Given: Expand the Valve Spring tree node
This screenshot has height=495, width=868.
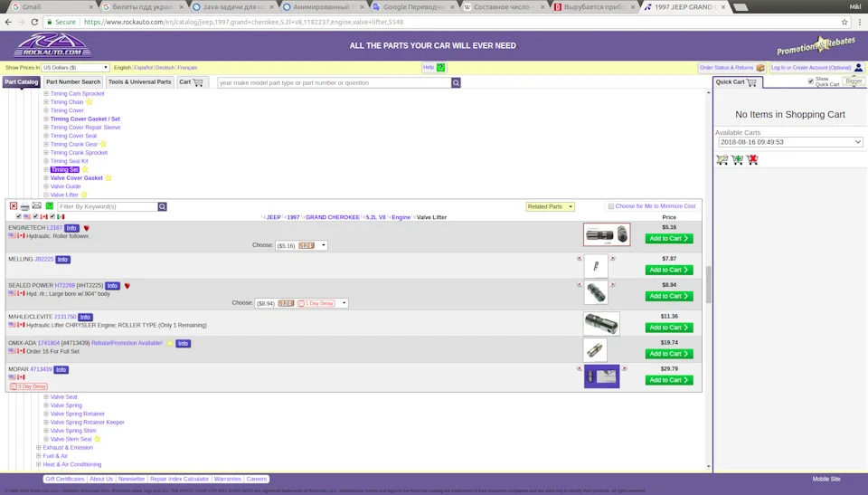Looking at the screenshot, I should pyautogui.click(x=46, y=405).
